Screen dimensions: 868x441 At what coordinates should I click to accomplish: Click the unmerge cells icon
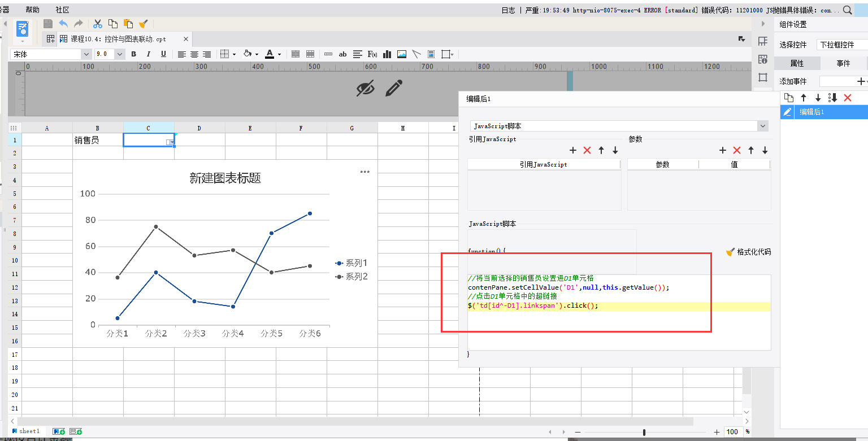pyautogui.click(x=310, y=54)
